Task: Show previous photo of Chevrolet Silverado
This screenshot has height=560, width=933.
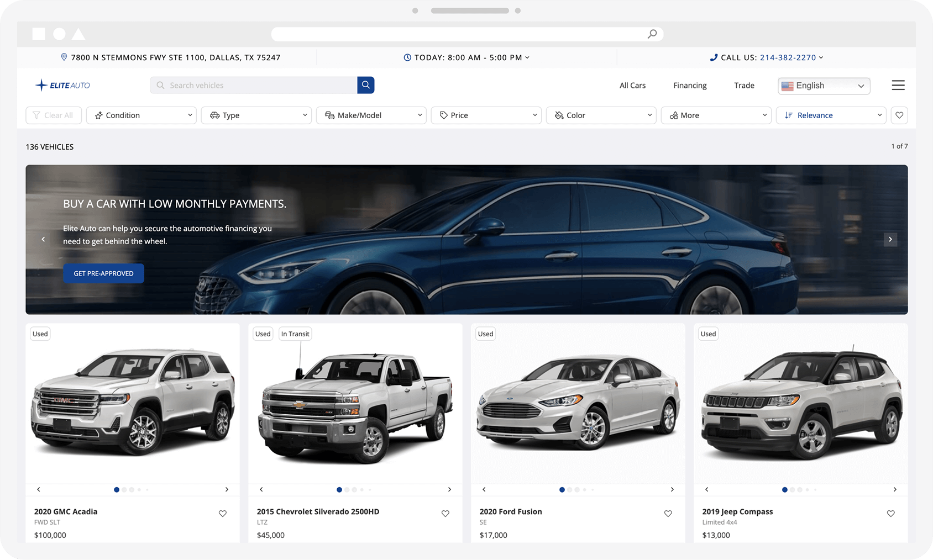Action: pos(261,489)
